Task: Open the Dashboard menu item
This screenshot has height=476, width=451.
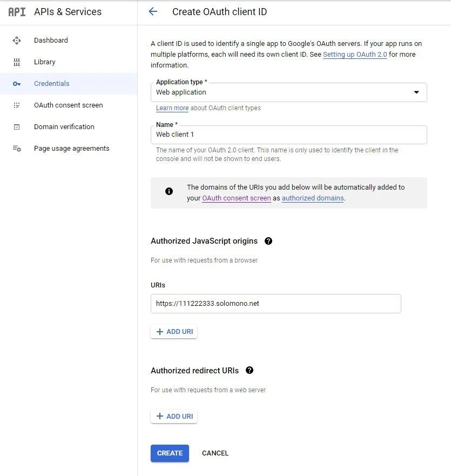Action: coord(51,41)
